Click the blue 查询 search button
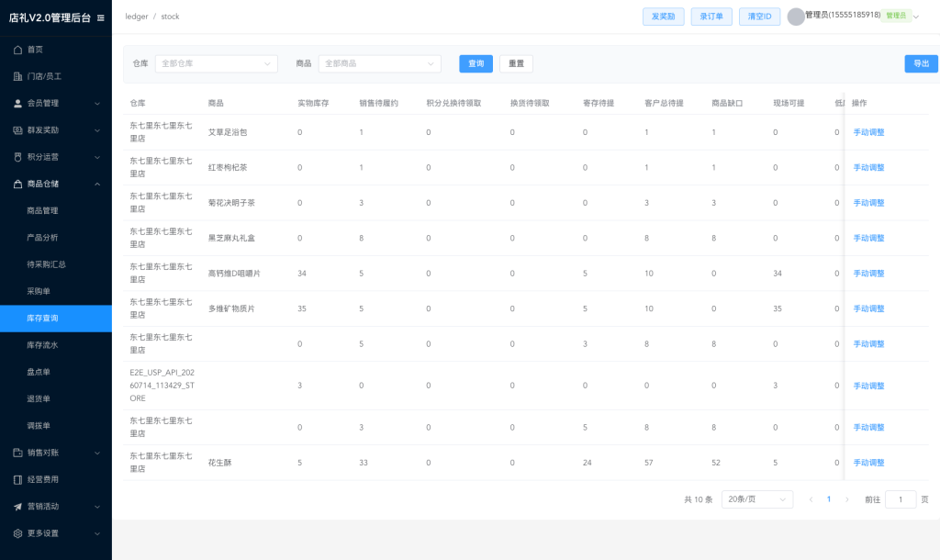 click(476, 63)
